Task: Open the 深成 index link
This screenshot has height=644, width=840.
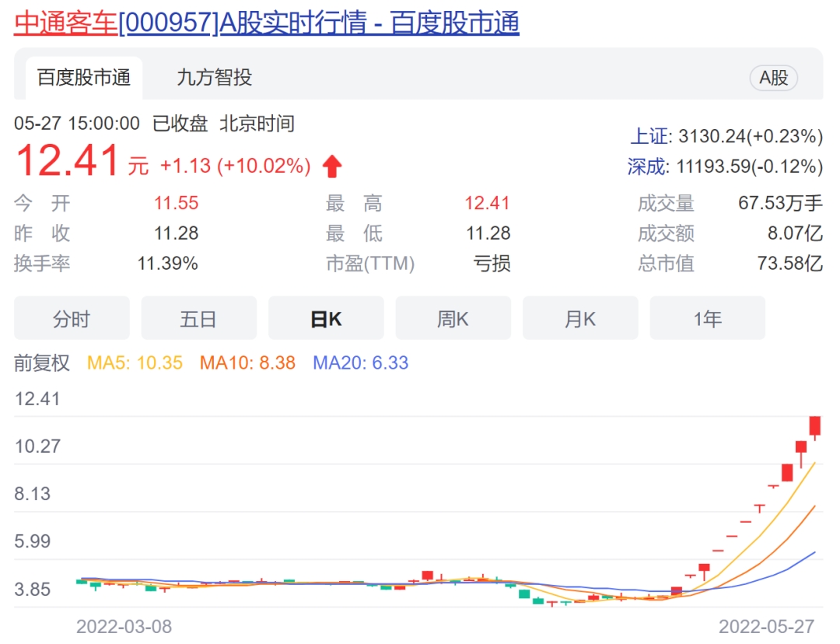Action: click(649, 166)
